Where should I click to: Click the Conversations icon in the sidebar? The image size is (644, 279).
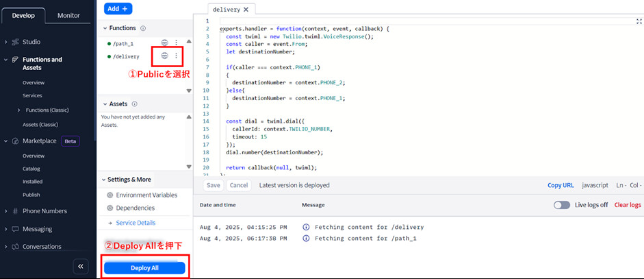[x=15, y=247]
